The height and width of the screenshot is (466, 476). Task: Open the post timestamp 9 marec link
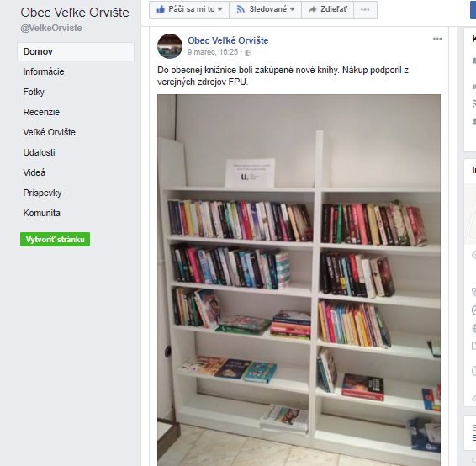[213, 52]
